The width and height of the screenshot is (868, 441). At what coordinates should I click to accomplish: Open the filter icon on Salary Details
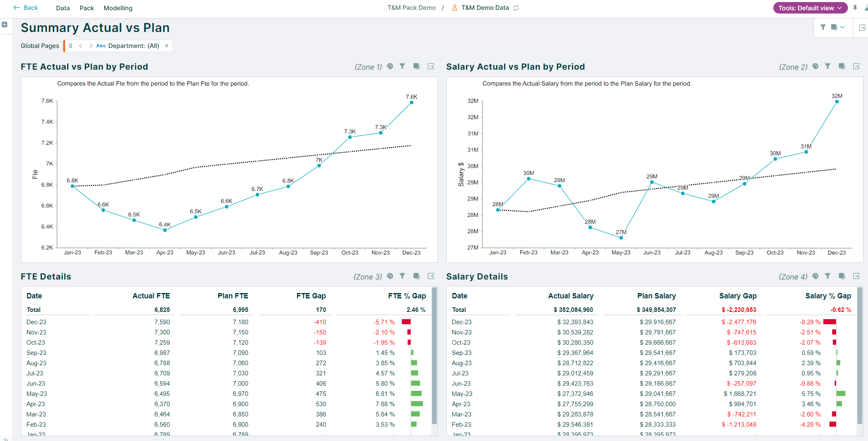pos(828,276)
